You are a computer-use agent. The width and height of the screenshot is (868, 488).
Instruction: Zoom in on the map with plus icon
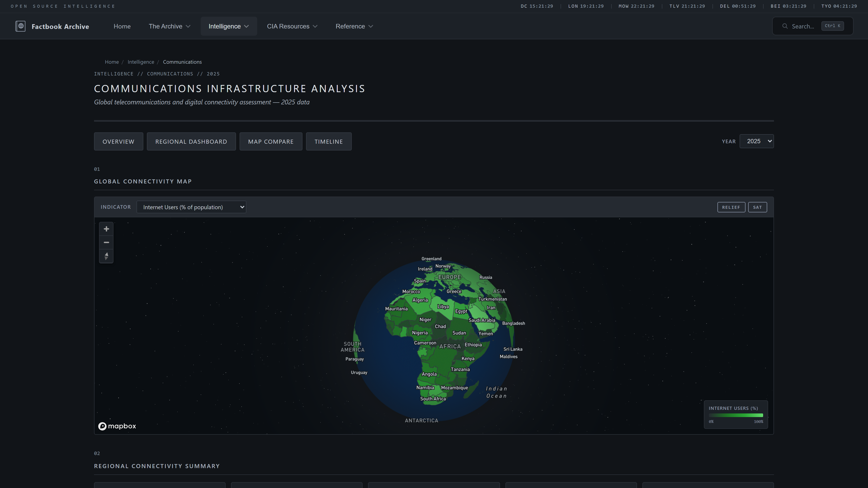click(106, 229)
